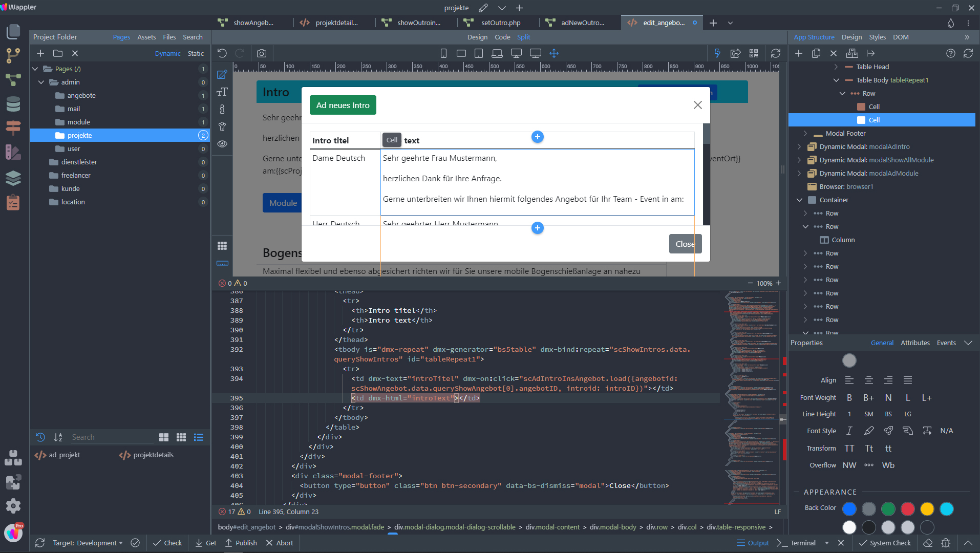Switch file view to Static mode

coord(195,53)
